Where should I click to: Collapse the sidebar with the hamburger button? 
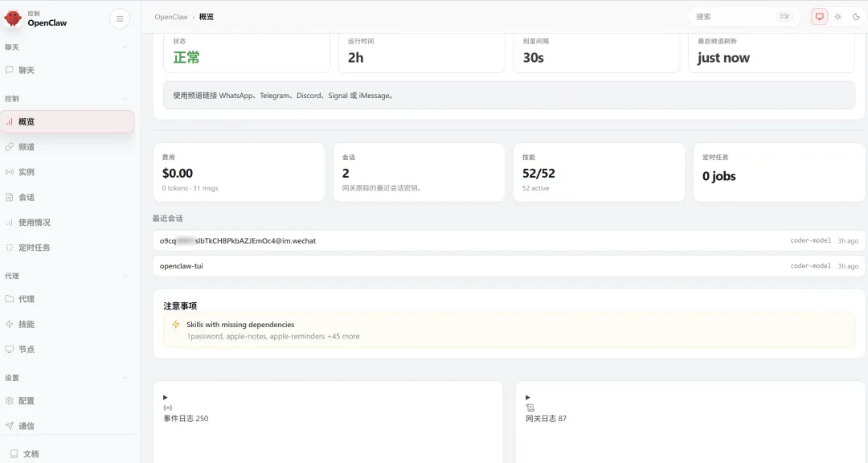point(120,18)
